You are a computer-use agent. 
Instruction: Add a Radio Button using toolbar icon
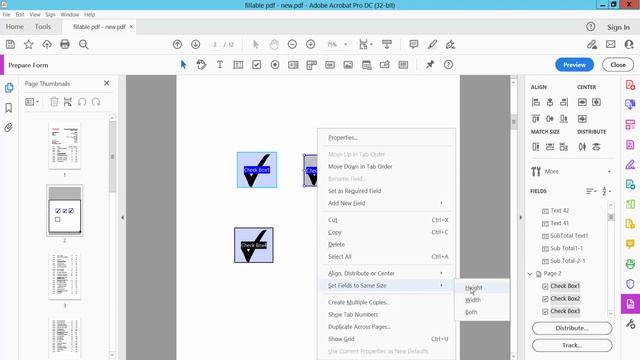coord(275,64)
